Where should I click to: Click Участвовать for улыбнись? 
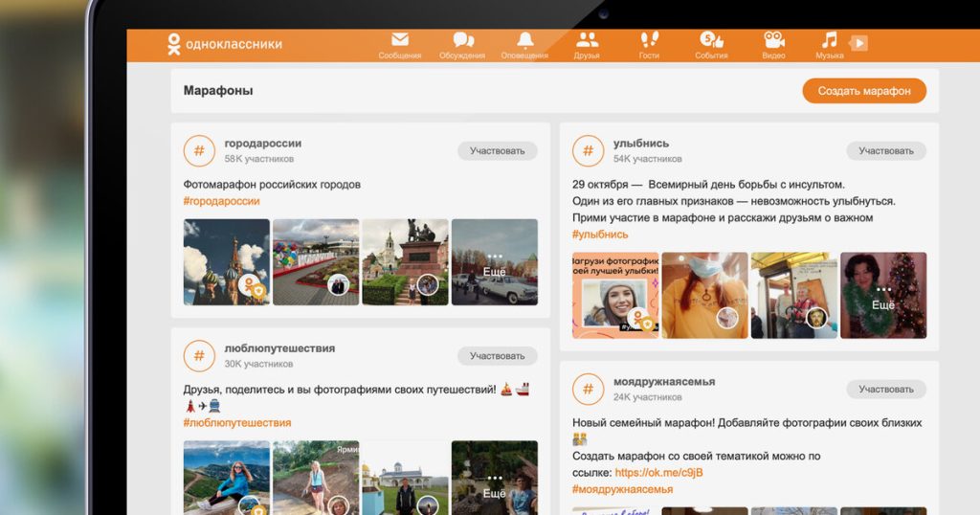pyautogui.click(x=886, y=150)
